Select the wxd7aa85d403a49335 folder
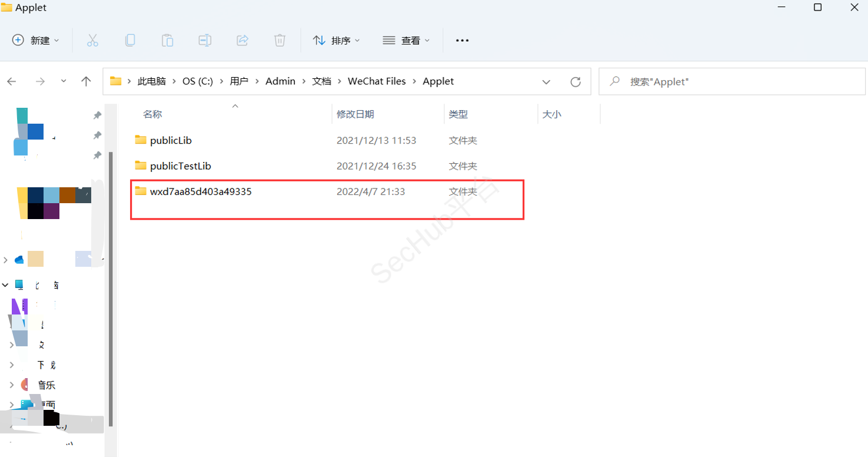 (x=200, y=191)
